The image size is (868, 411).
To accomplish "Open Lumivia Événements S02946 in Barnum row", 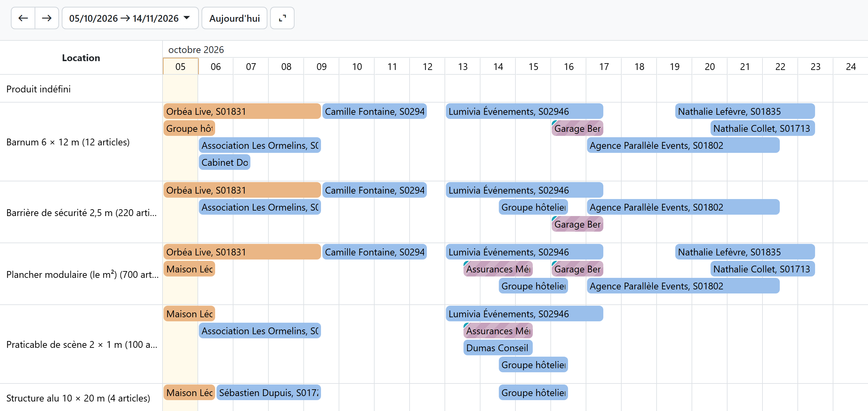I will [x=525, y=111].
